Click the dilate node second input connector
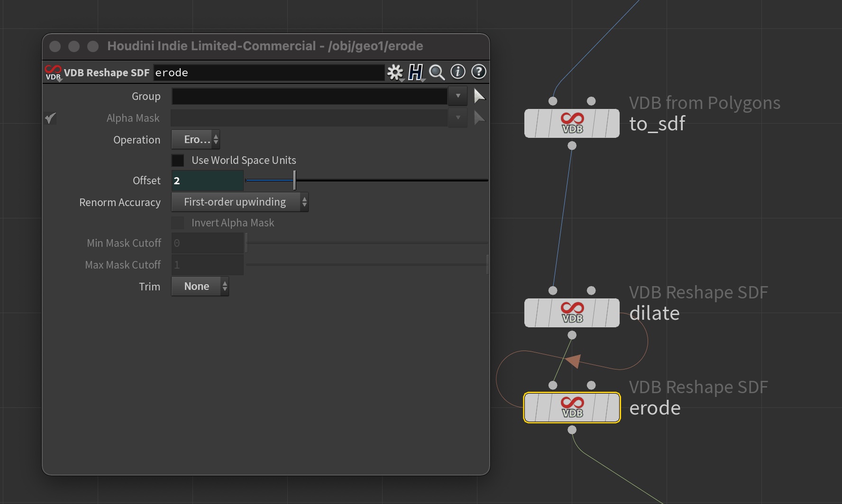The height and width of the screenshot is (504, 842). point(591,290)
